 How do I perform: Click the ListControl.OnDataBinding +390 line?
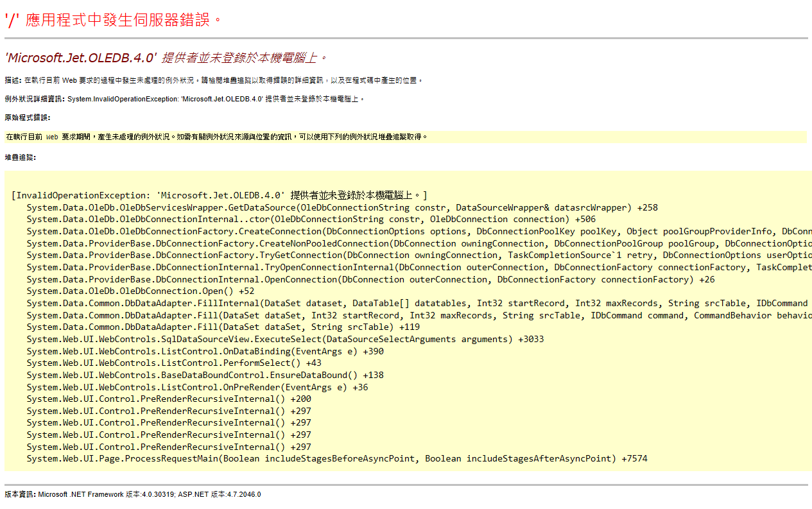tap(205, 351)
